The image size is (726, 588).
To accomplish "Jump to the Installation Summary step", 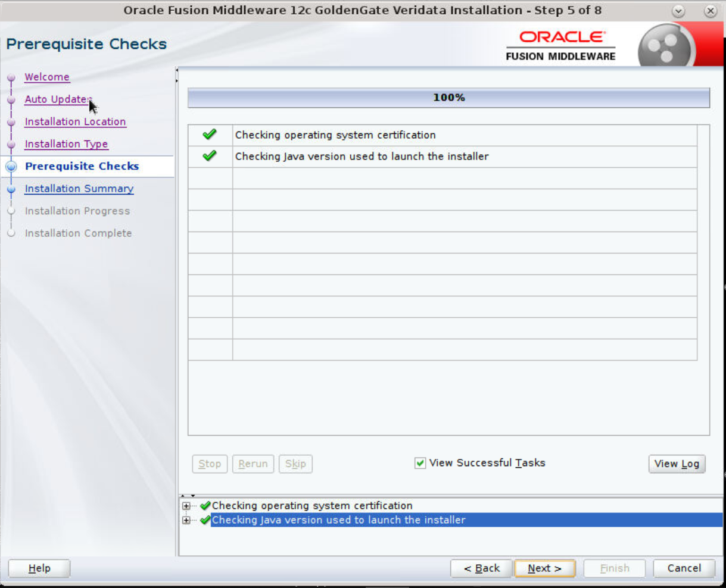I will pyautogui.click(x=79, y=189).
